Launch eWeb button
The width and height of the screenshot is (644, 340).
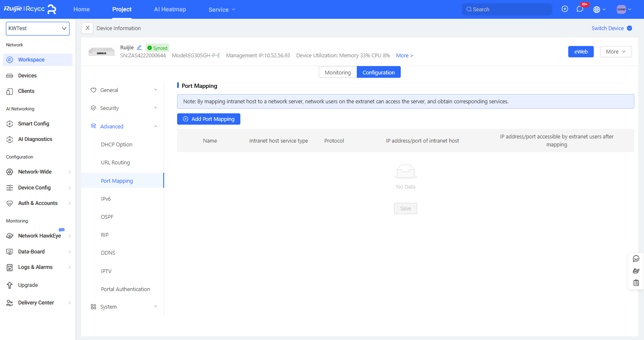(x=581, y=52)
